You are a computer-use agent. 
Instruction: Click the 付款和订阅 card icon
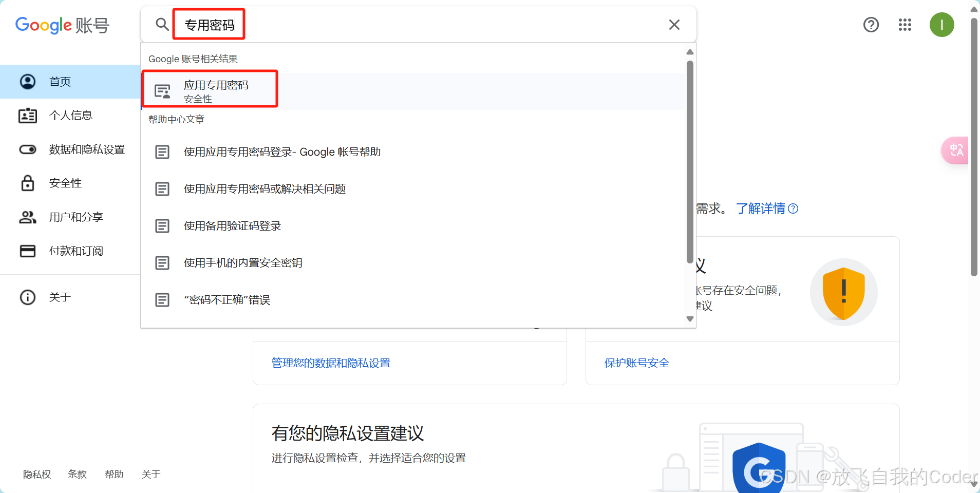point(28,251)
